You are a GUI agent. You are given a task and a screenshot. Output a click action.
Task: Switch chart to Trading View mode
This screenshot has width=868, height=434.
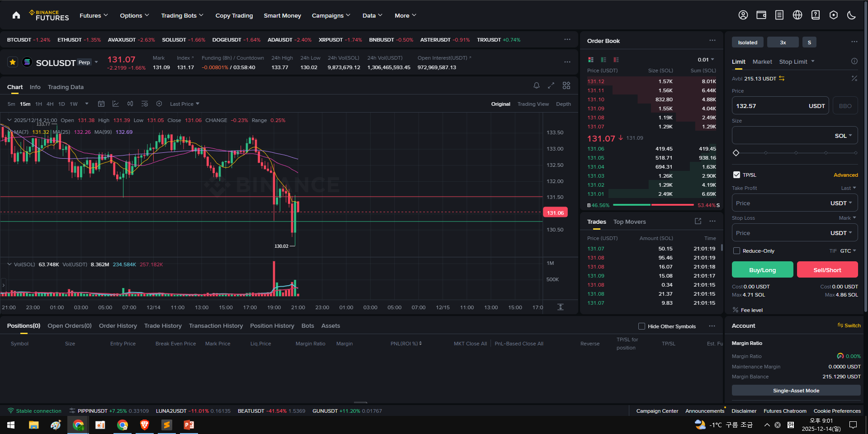click(x=533, y=104)
